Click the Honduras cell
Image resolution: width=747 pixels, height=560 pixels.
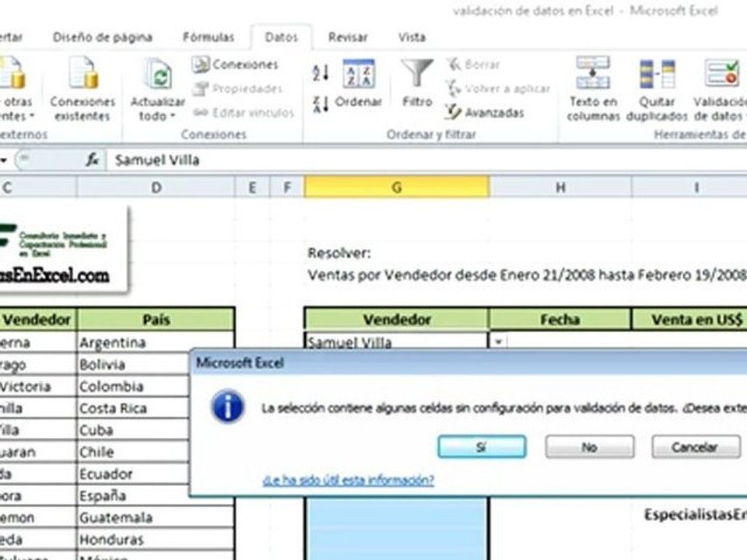[156, 540]
